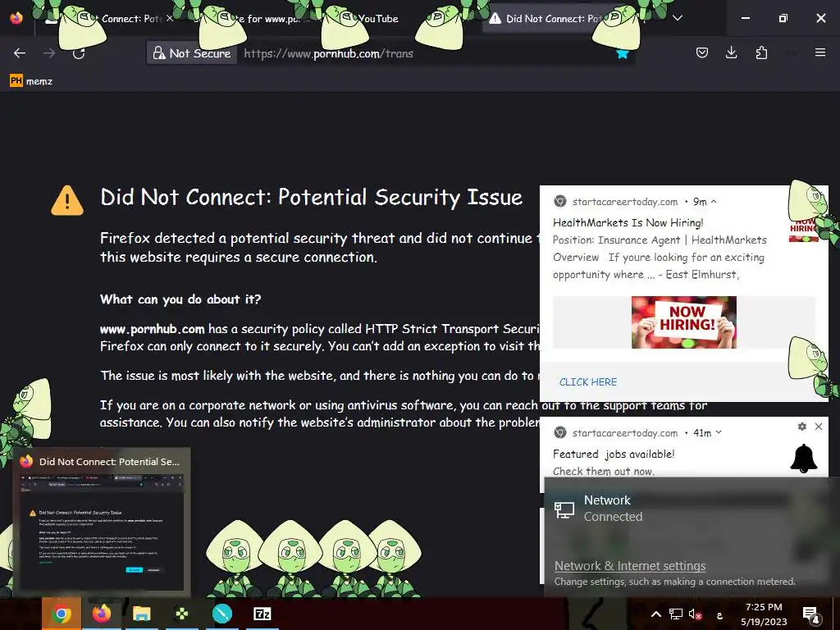
Task: Click the 'Did Not Connect: Potential Security Issue' heading
Action: pyautogui.click(x=311, y=197)
